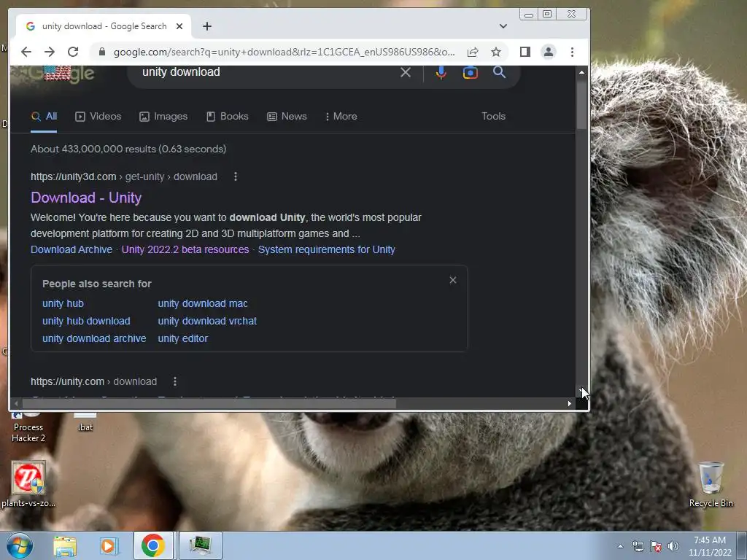747x560 pixels.
Task: Open Windows Explorer from the taskbar
Action: click(64, 545)
